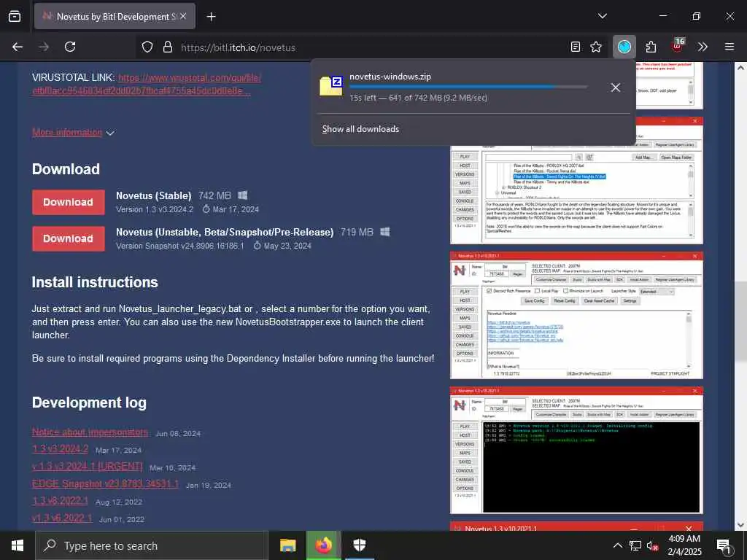Screen dimensions: 747x560
Task: Click the Mar 17, 2024 release date
Action: click(236, 209)
